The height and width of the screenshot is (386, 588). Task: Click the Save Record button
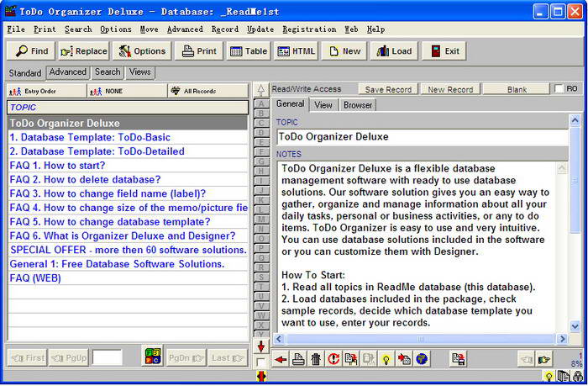click(388, 89)
